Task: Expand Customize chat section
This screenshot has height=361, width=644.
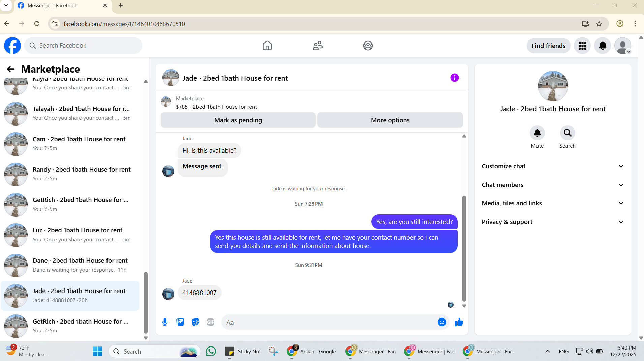Action: (x=553, y=166)
